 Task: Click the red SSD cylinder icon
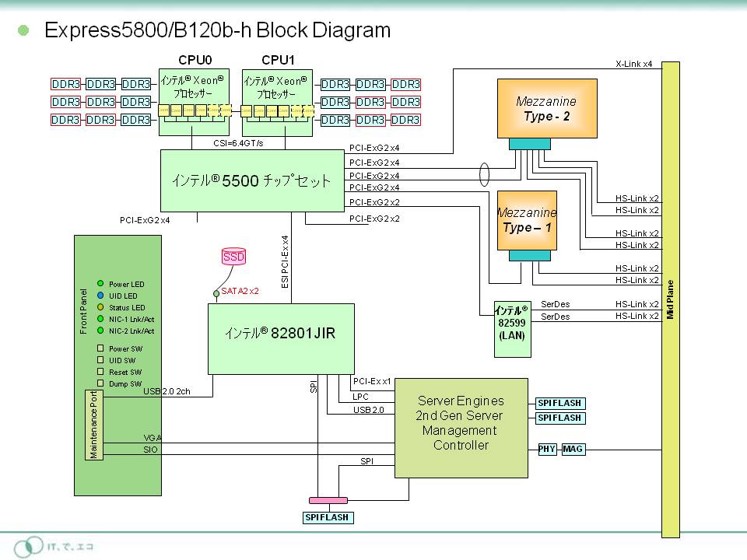(233, 257)
